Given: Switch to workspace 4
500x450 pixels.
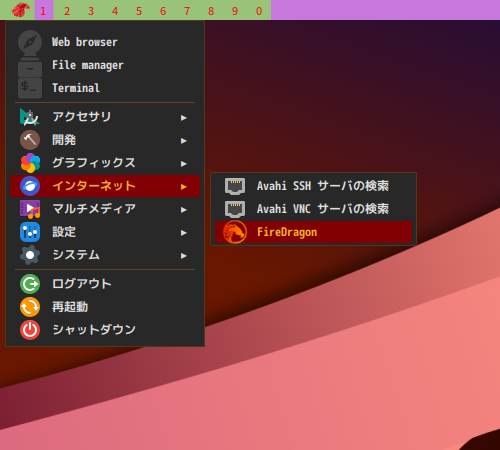Looking at the screenshot, I should (115, 11).
